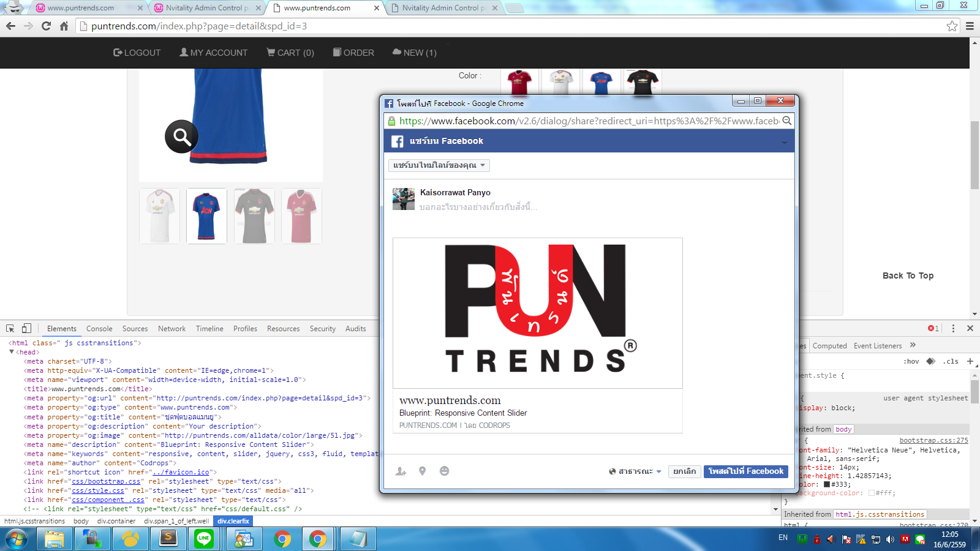Bookmark this page with the star icon
This screenshot has height=551, width=980.
point(952,26)
